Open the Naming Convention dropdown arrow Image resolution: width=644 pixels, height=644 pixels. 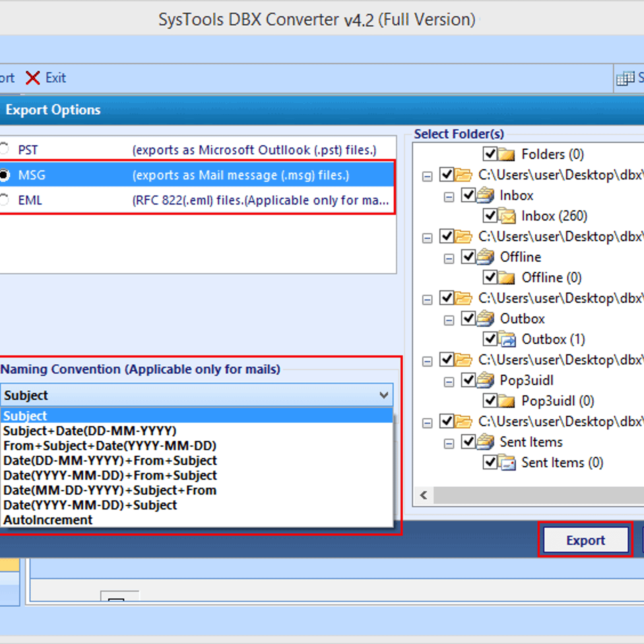(x=384, y=395)
